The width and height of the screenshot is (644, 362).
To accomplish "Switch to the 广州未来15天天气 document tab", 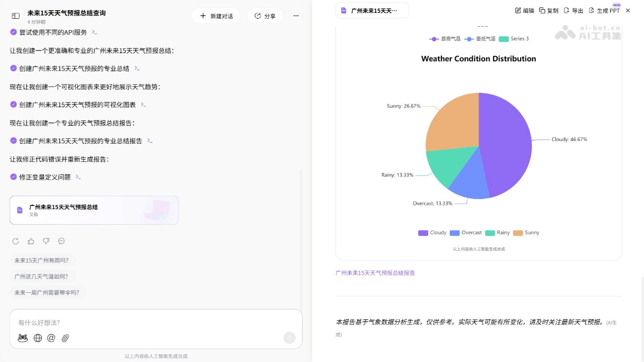I will [x=372, y=10].
